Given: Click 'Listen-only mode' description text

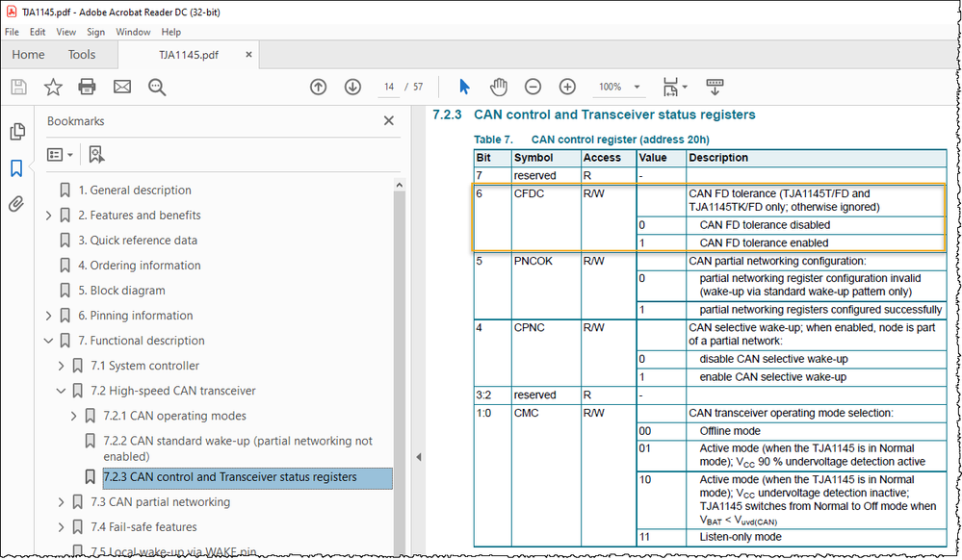Looking at the screenshot, I should pos(741,537).
